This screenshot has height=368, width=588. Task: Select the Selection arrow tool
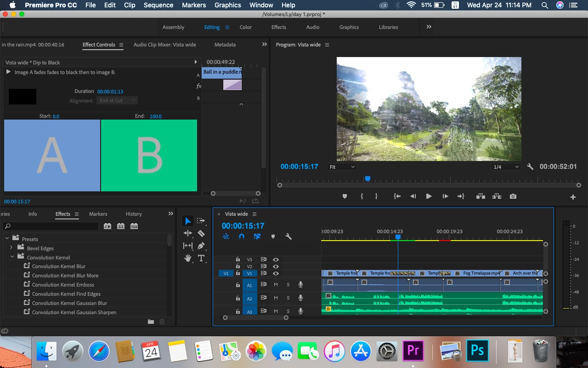pyautogui.click(x=188, y=221)
